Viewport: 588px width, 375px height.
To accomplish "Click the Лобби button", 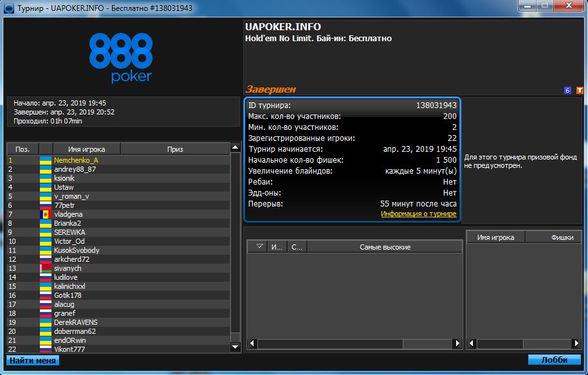I will pos(555,360).
